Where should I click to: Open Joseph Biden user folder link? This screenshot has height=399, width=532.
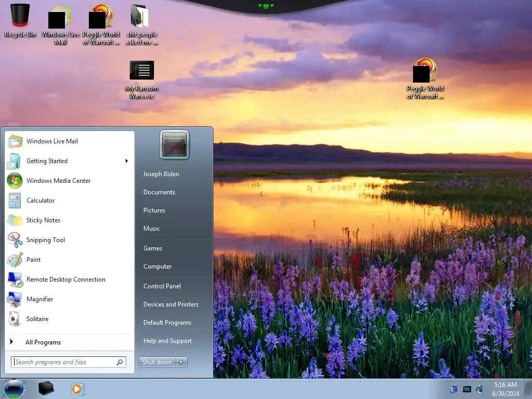click(161, 174)
